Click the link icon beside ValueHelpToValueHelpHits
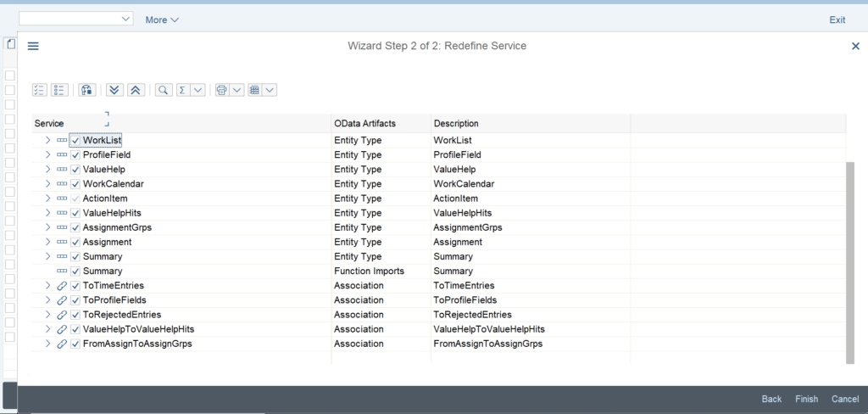868x414 pixels. click(x=62, y=329)
